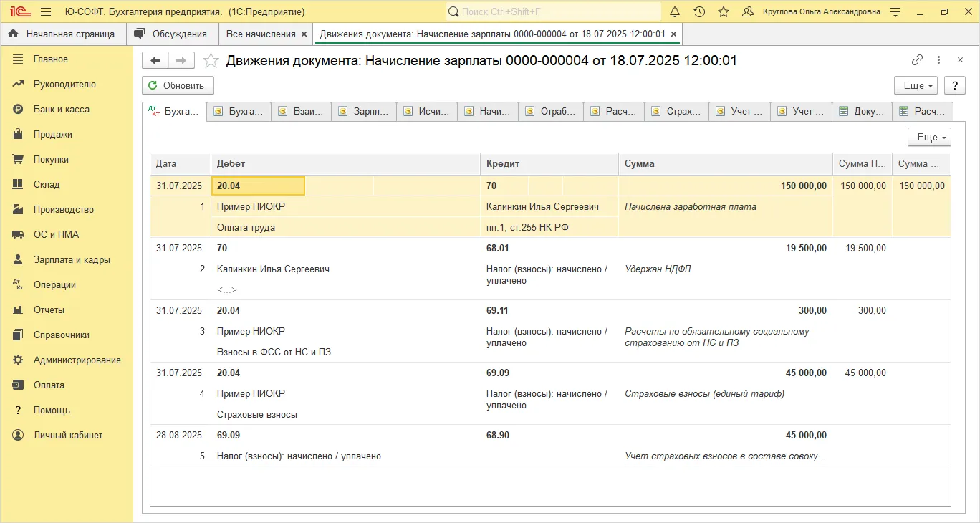
Task: Click the Сумма column header
Action: [726, 164]
